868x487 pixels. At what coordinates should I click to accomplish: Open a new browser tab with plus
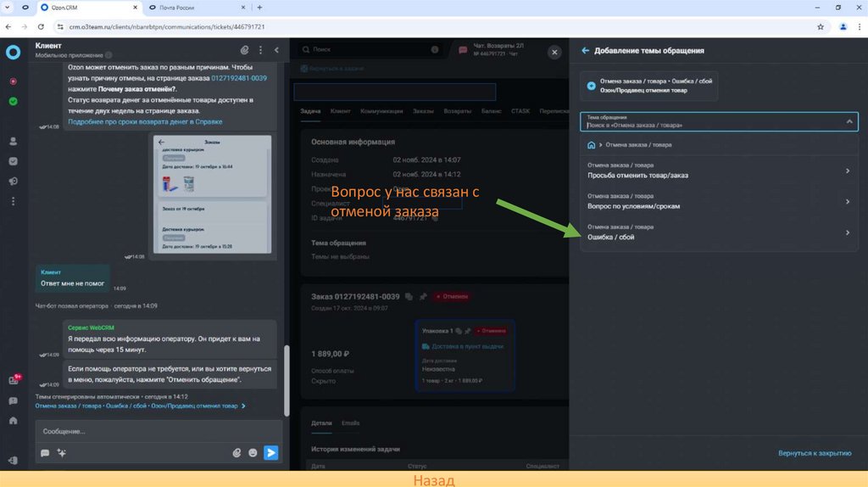pyautogui.click(x=259, y=8)
